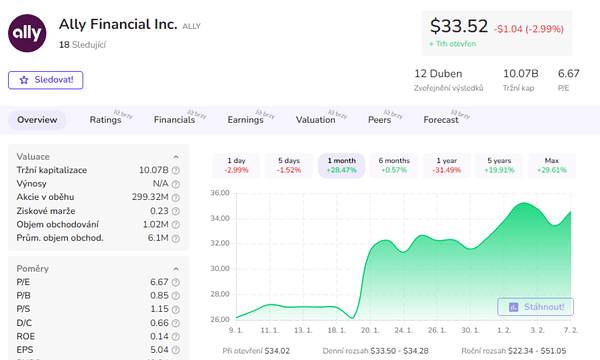Click the Sledovat! follow button
Screen dimensions: 600x360
point(46,80)
